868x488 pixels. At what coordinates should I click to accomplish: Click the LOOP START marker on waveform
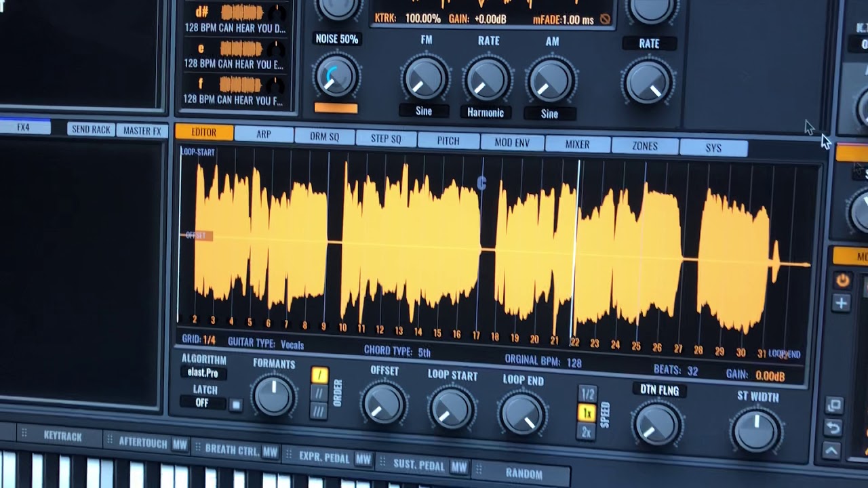pos(199,152)
